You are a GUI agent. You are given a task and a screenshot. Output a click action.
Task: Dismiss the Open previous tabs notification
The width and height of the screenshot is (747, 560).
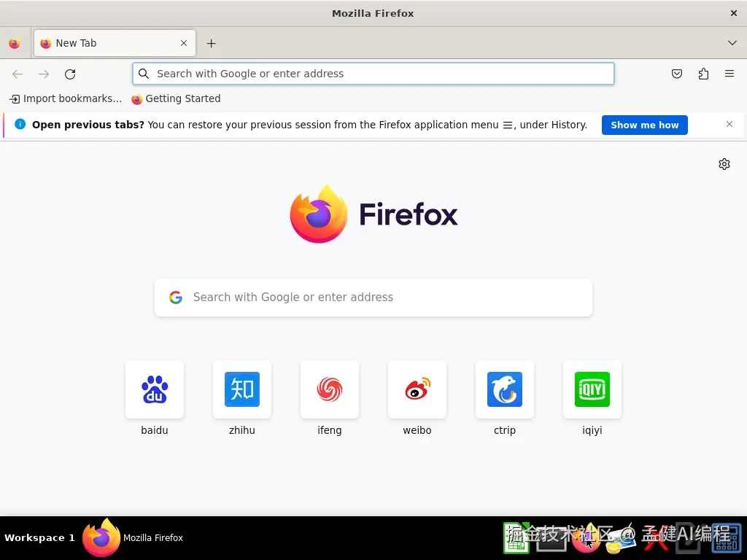(729, 124)
